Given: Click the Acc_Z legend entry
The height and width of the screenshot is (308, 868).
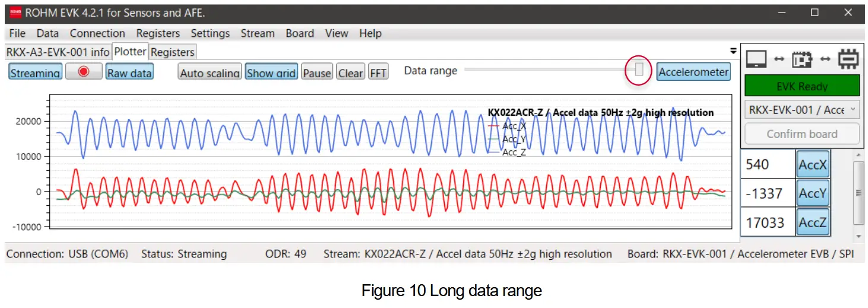Looking at the screenshot, I should 507,152.
